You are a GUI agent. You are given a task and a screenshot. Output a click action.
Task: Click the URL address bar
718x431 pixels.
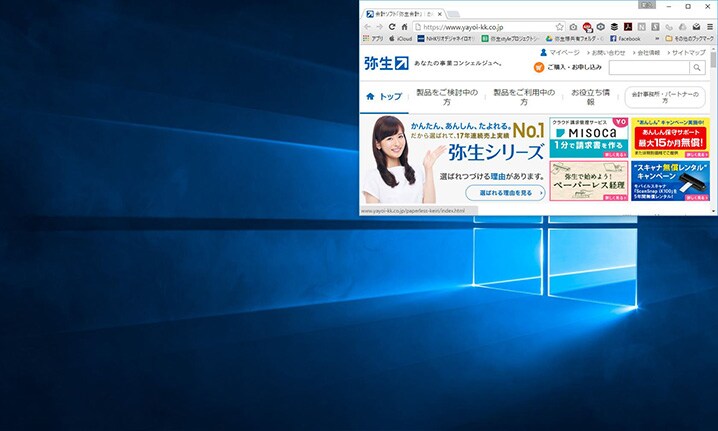489,27
